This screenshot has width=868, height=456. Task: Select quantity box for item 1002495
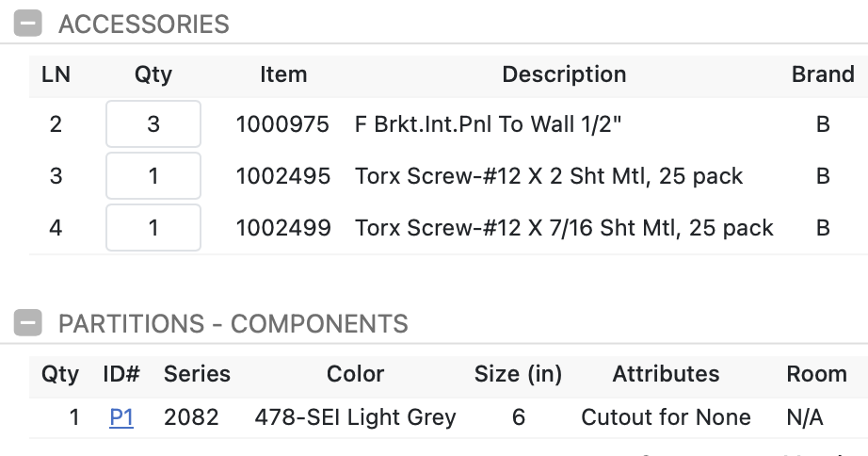pyautogui.click(x=153, y=176)
